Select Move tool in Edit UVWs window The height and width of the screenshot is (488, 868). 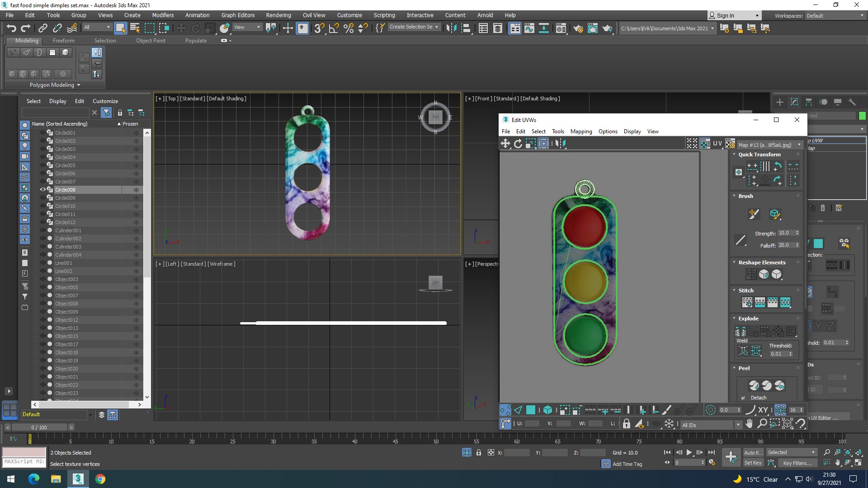505,144
